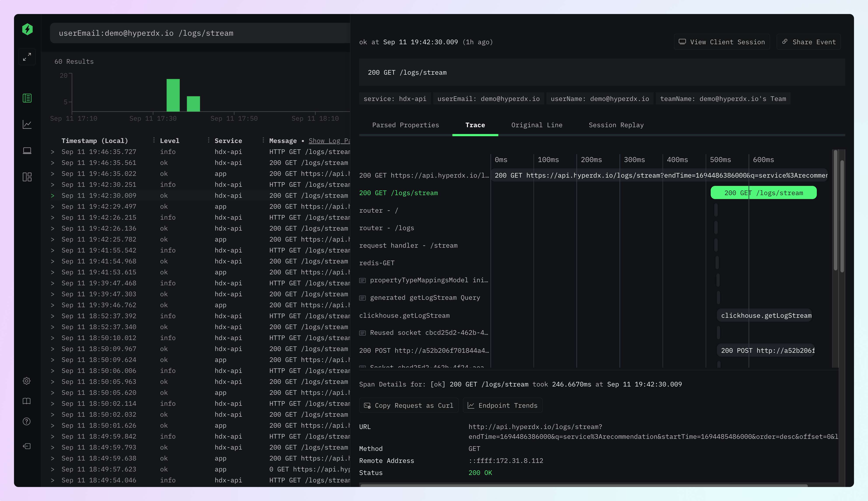
Task: Click Level column resize handle dots
Action: pyautogui.click(x=208, y=140)
